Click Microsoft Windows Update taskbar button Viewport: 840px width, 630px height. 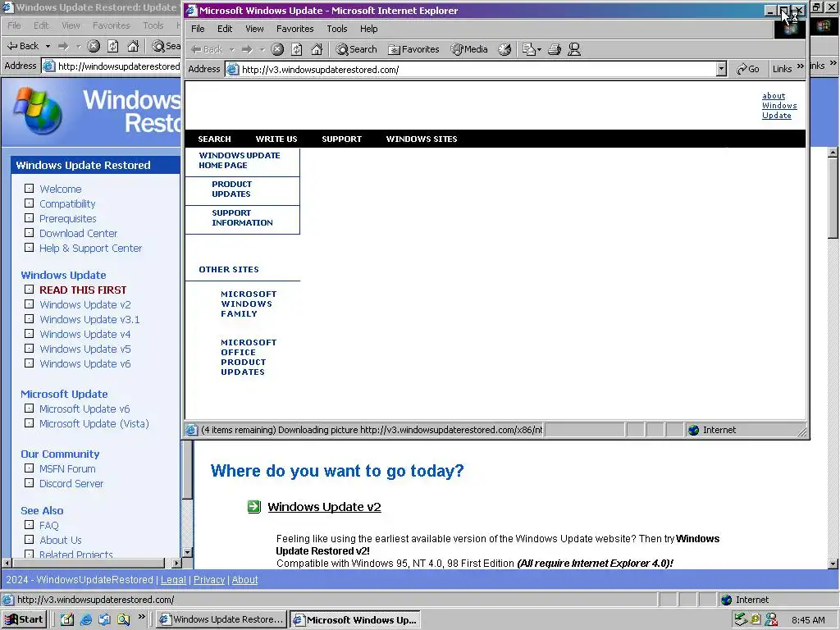[355, 619]
